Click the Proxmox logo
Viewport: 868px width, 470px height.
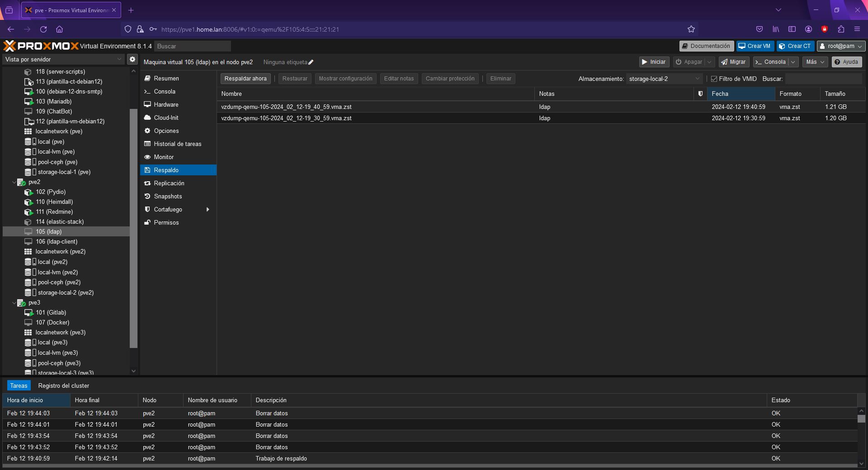click(x=41, y=46)
